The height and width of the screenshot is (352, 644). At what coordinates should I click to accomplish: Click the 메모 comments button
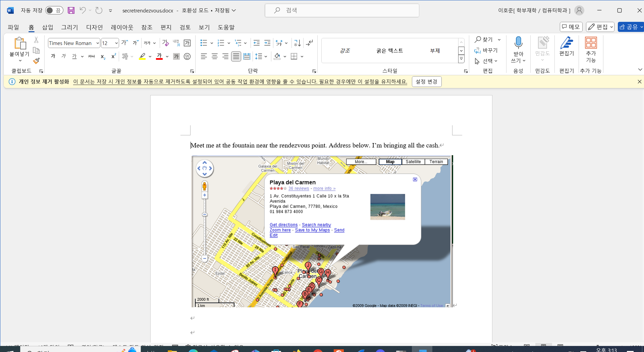coord(571,27)
